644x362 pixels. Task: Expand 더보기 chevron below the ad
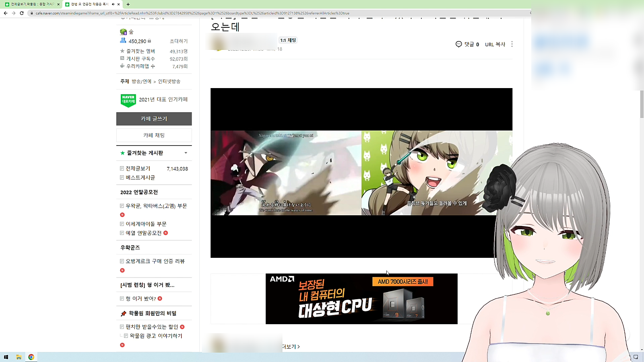point(298,347)
